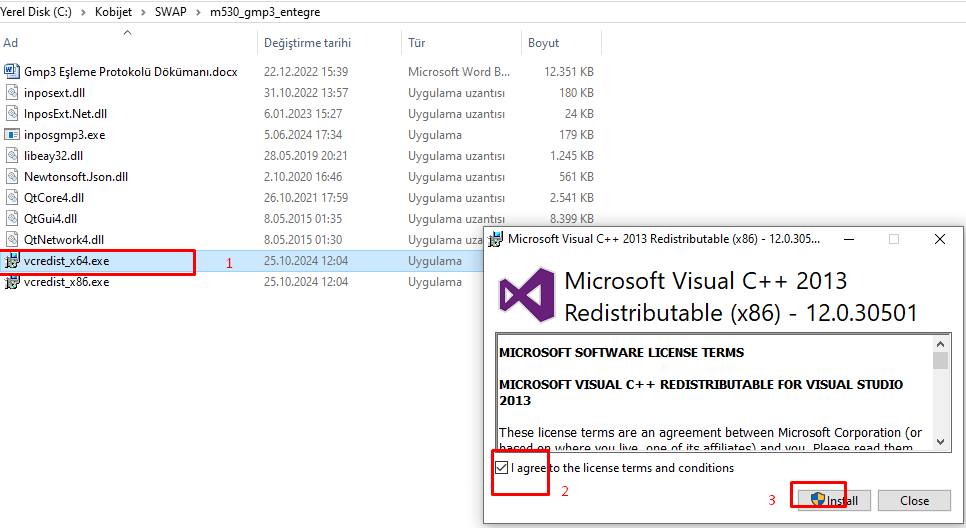Click the Word icon of Gmp3 Eşleme Protokolü Dökümanı.docx
The width and height of the screenshot is (966, 528).
click(12, 71)
